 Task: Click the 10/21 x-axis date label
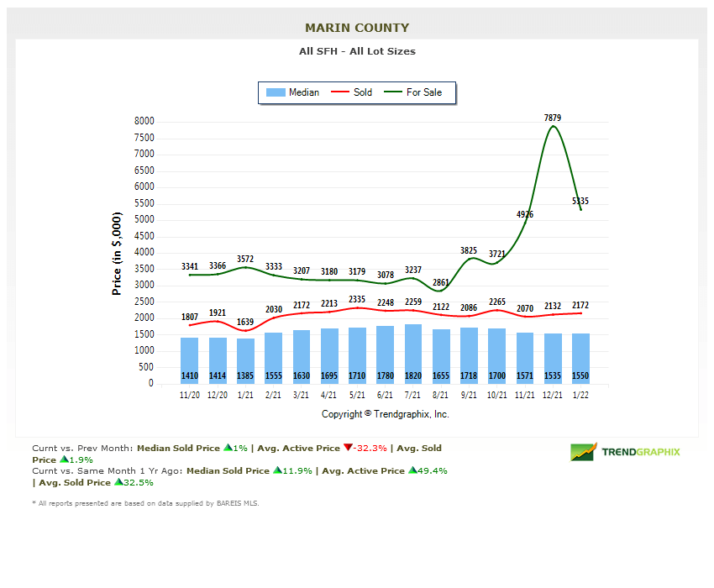coord(496,395)
